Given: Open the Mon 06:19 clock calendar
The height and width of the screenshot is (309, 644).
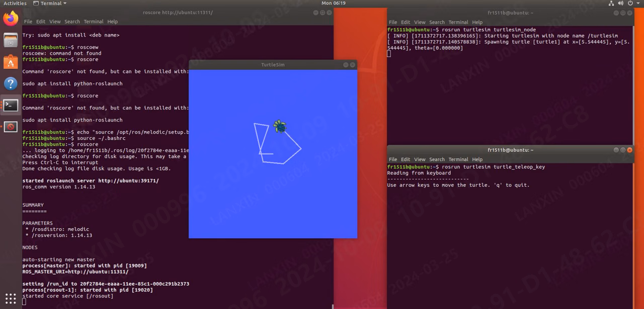Looking at the screenshot, I should pyautogui.click(x=334, y=3).
